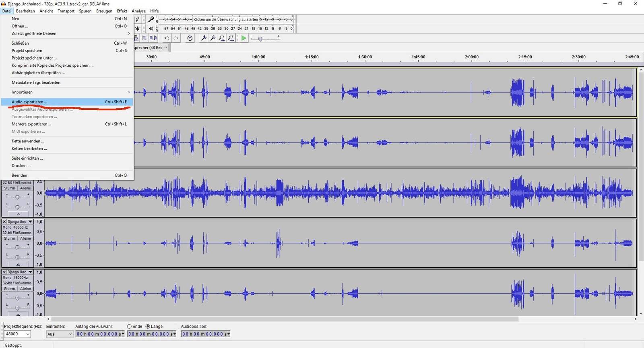Select the Länge radio button
644x348 pixels.
coord(148,326)
